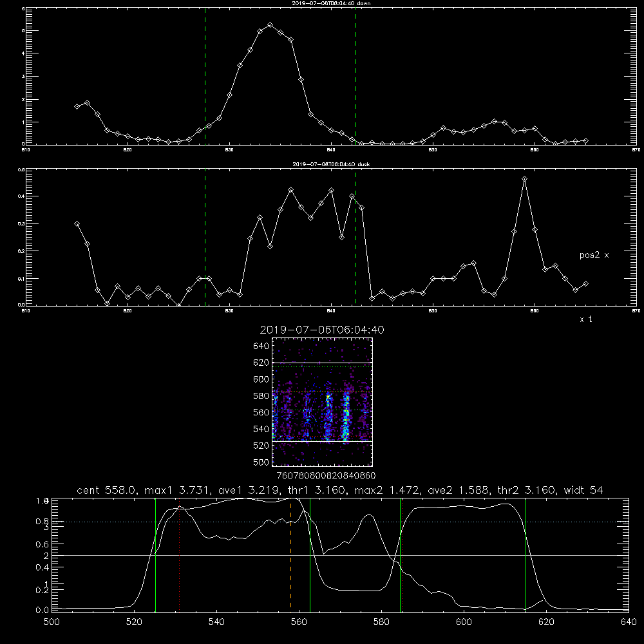644x644 pixels.
Task: Click bottom plot x-axis label 640
Action: (x=629, y=622)
